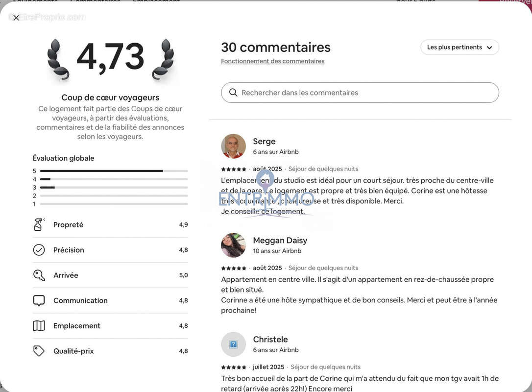Click the reviewer name Serge
The height and width of the screenshot is (392, 532).
pos(264,141)
